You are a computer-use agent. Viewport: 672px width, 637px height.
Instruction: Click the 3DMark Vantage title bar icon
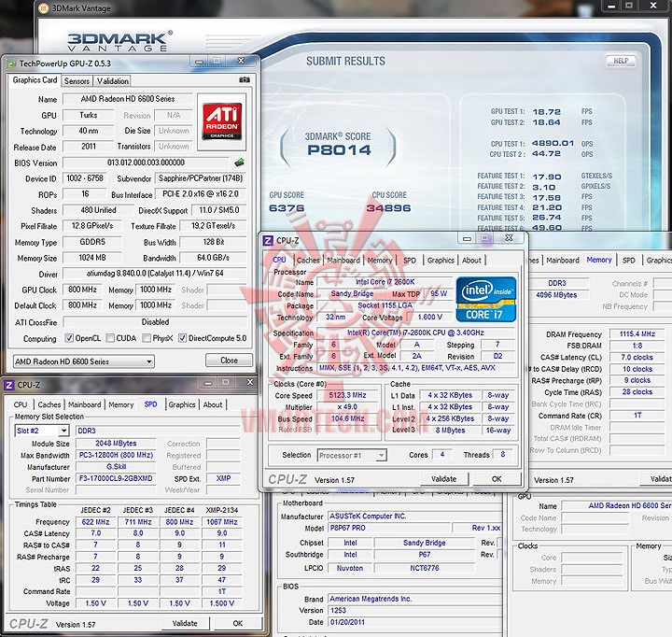point(43,8)
